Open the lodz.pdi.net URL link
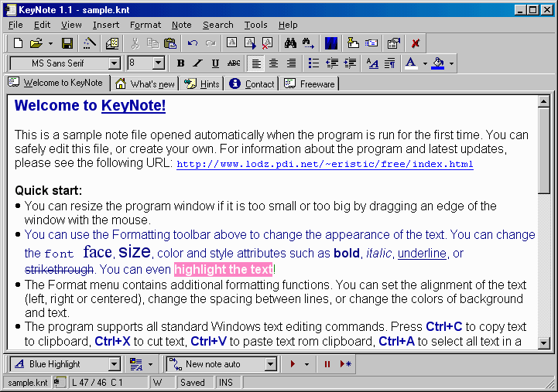 pyautogui.click(x=324, y=164)
